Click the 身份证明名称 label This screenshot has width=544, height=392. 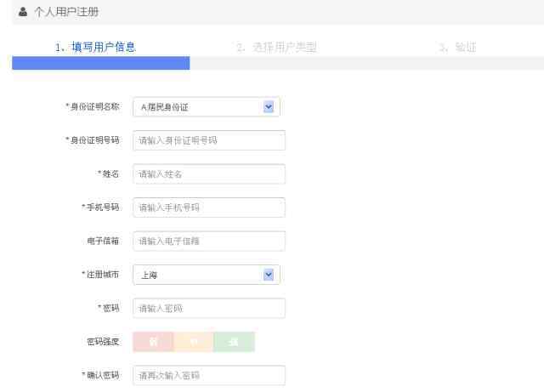point(93,106)
